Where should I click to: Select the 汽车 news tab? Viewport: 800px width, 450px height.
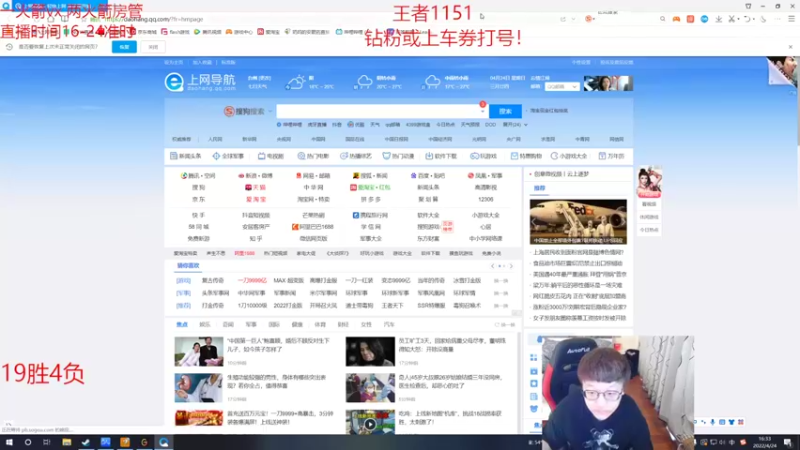389,324
